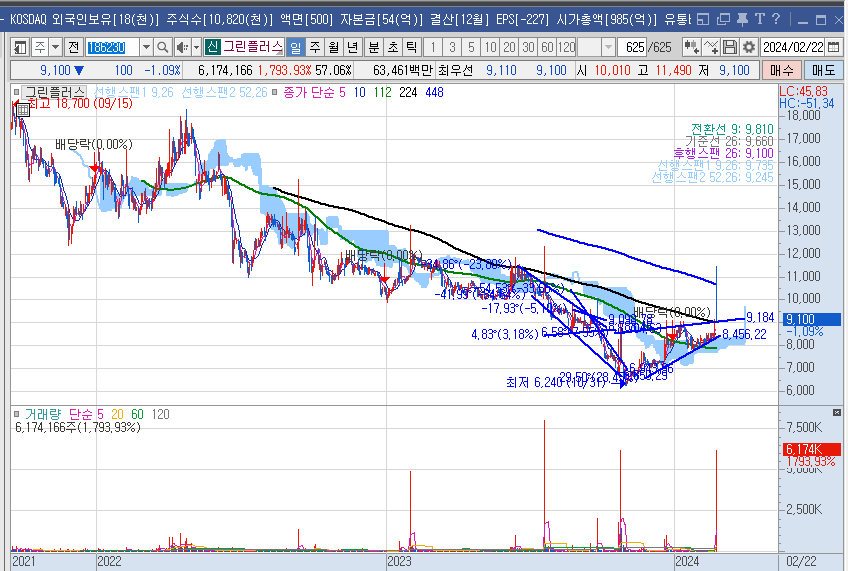
Task: Click the grid table icon on chart corner
Action: coord(22,110)
